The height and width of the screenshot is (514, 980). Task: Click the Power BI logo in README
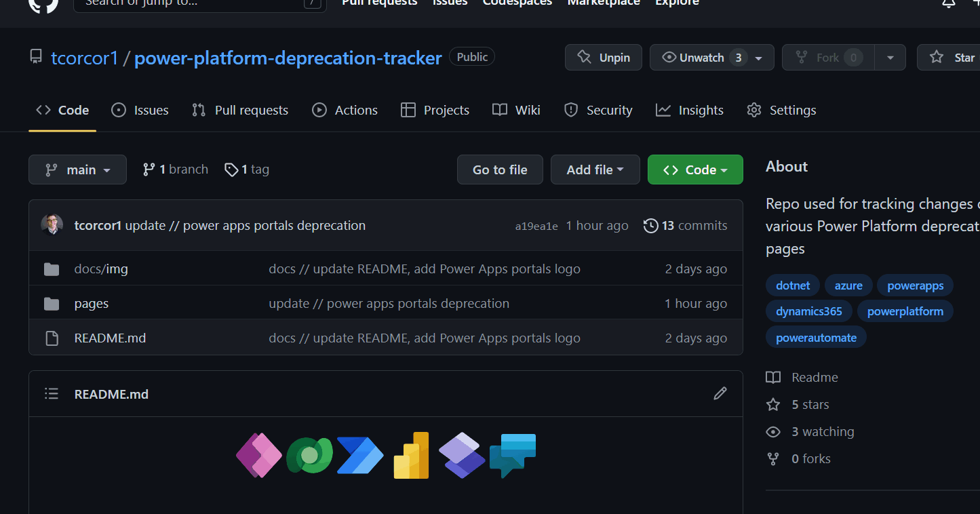[x=411, y=455]
